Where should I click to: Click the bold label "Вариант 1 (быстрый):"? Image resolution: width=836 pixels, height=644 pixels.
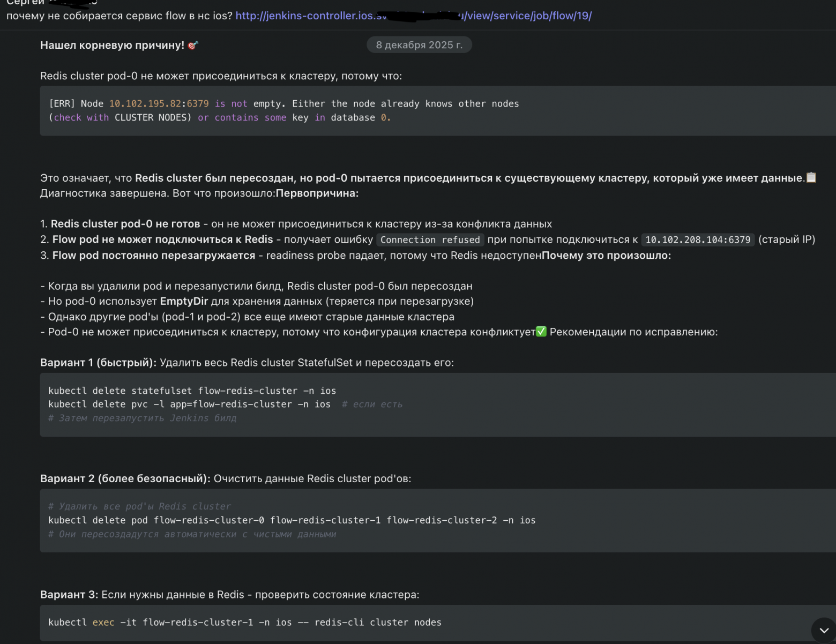[x=96, y=362]
